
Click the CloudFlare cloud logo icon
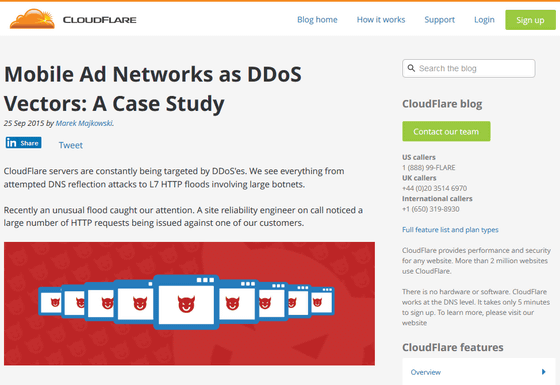32,19
